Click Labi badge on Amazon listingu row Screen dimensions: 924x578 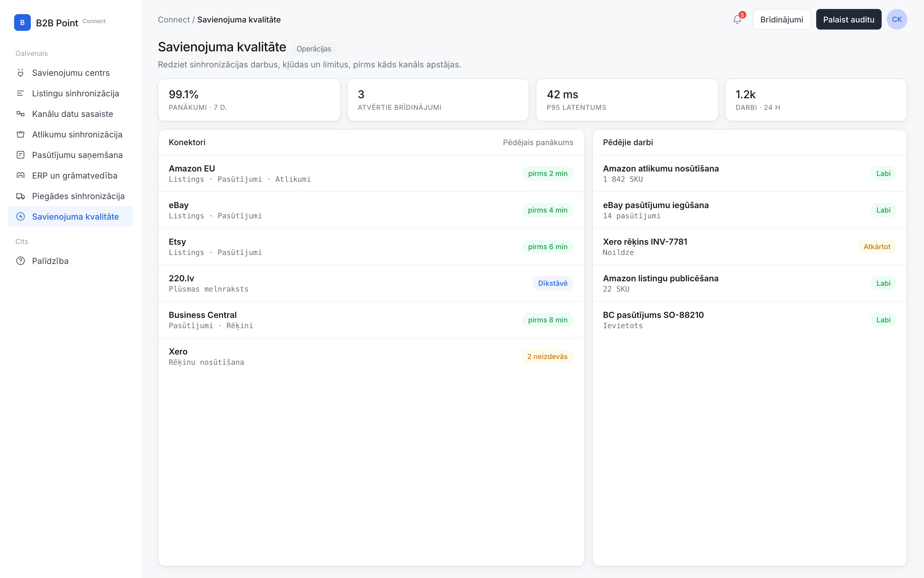click(883, 283)
